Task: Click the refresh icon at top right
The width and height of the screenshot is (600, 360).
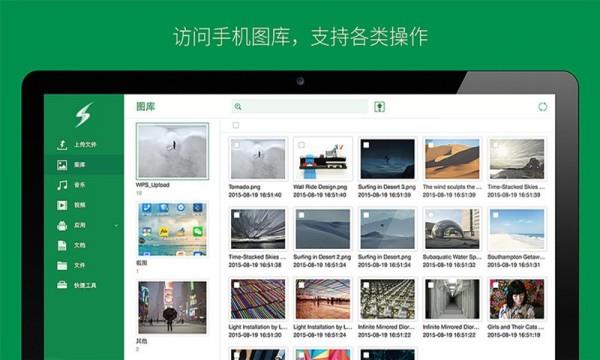Action: (x=542, y=107)
